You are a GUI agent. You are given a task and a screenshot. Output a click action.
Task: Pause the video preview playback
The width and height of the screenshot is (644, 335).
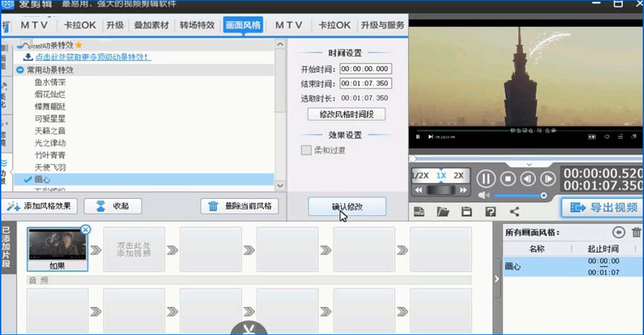(486, 179)
